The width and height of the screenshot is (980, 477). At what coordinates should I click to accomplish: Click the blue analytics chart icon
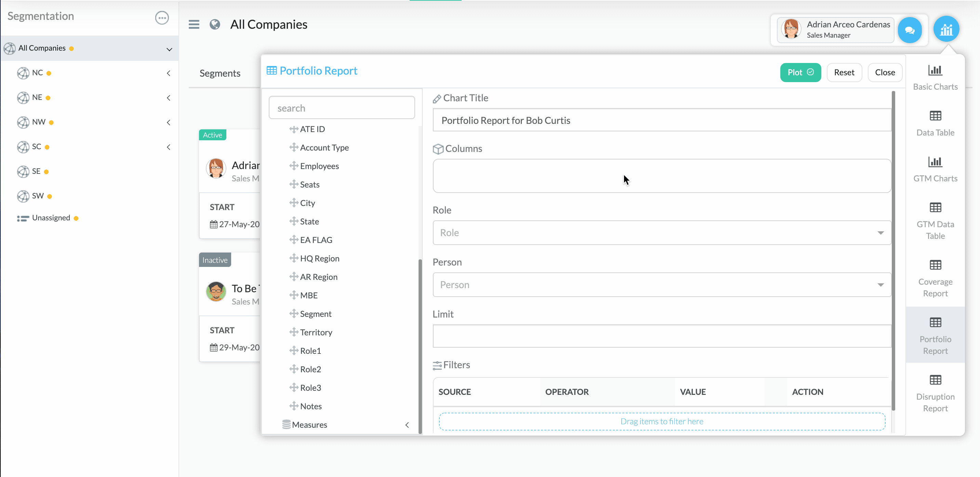click(x=946, y=29)
